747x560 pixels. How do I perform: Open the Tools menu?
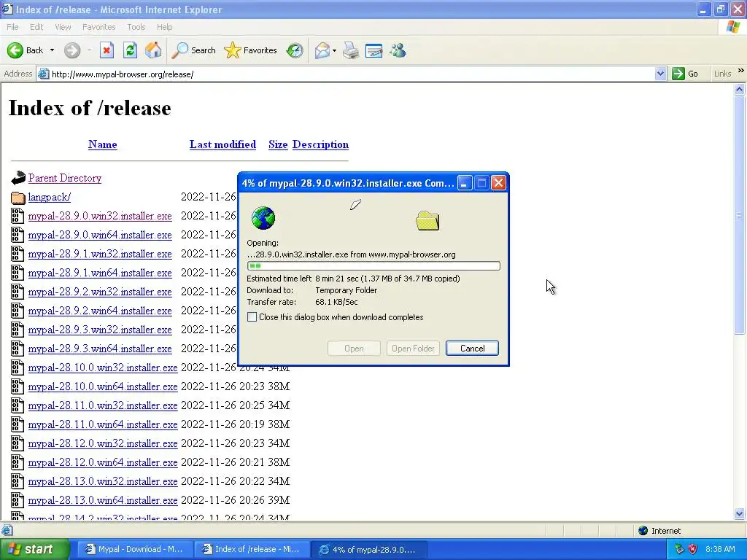136,27
